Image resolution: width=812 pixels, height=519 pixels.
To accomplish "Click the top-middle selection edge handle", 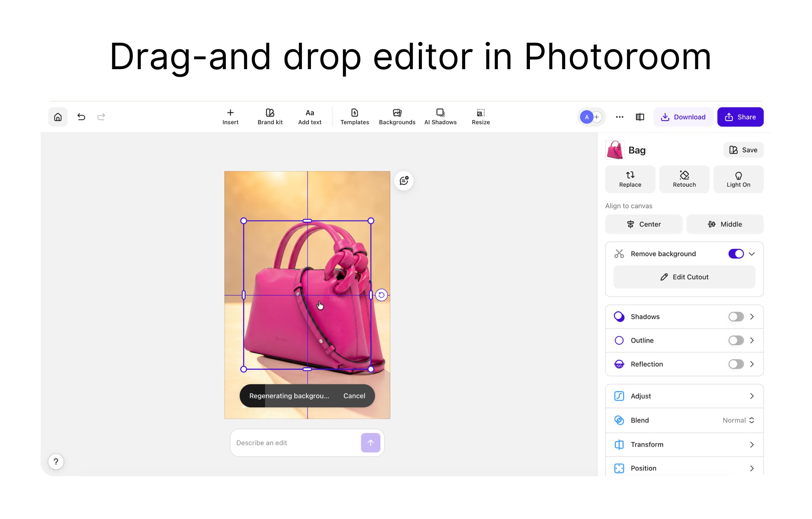I will (x=307, y=221).
